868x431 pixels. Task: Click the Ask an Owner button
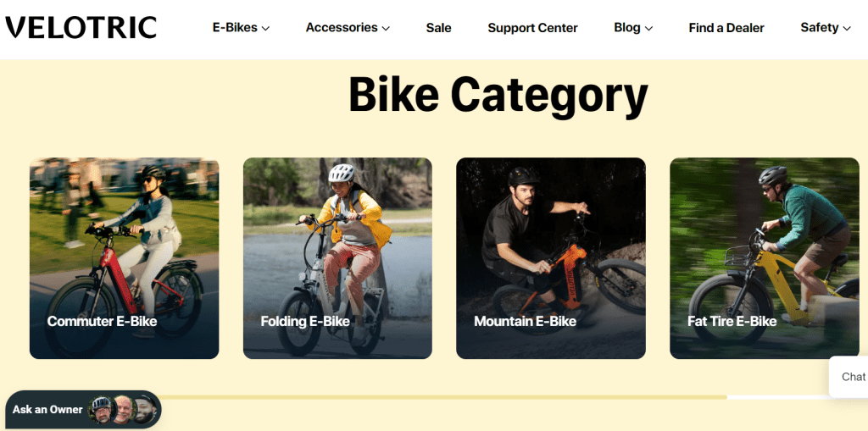point(48,410)
